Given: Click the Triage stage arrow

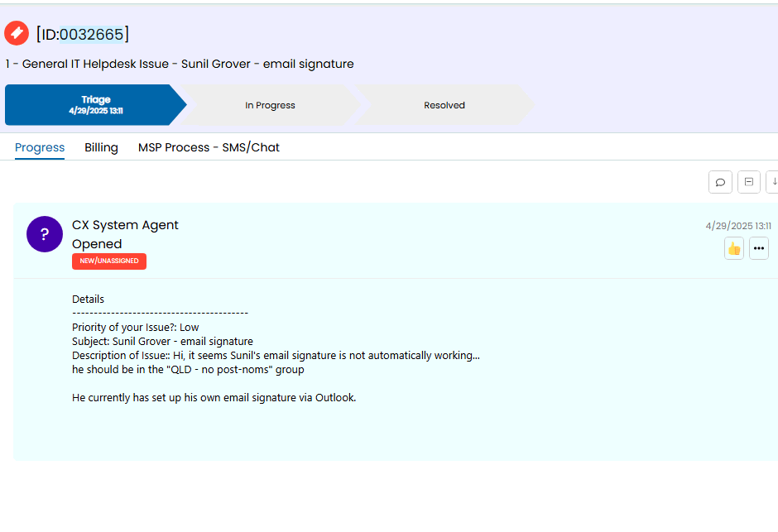Looking at the screenshot, I should click(96, 104).
